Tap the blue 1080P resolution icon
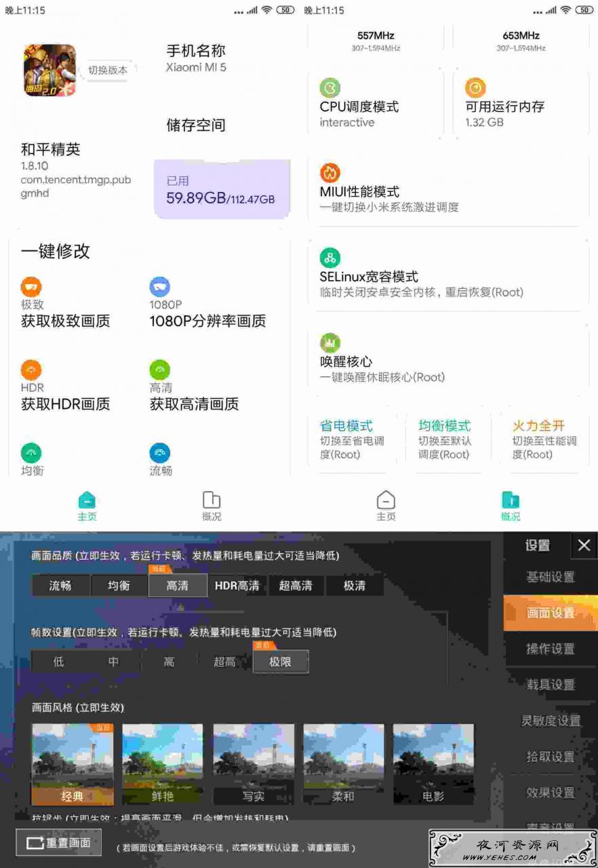 [x=160, y=287]
